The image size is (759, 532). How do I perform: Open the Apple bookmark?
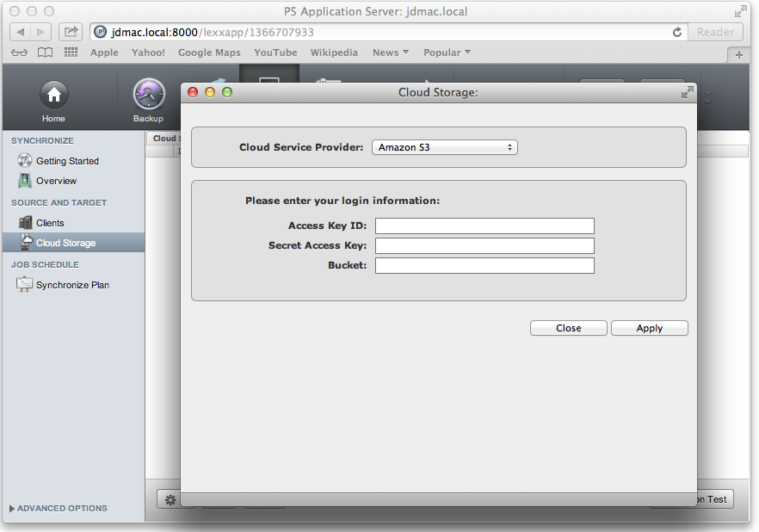click(x=104, y=53)
